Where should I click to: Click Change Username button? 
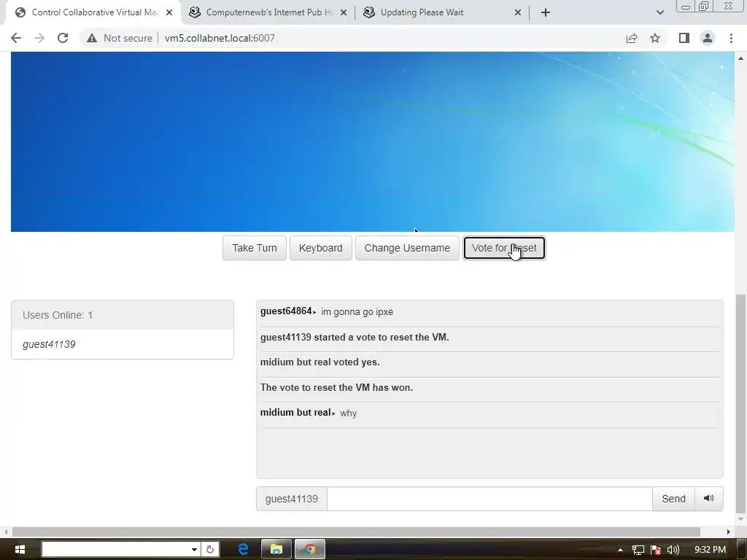[407, 248]
